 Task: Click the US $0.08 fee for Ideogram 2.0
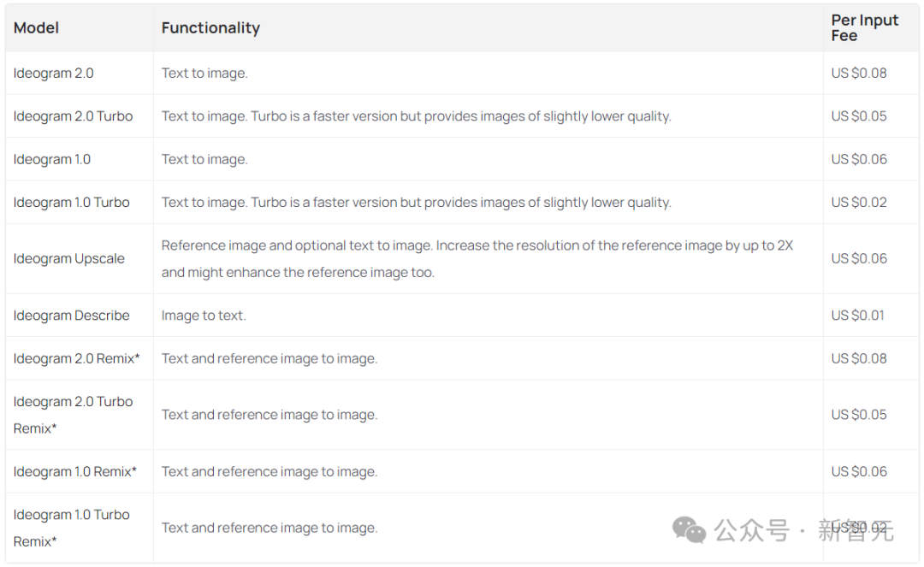pyautogui.click(x=859, y=74)
